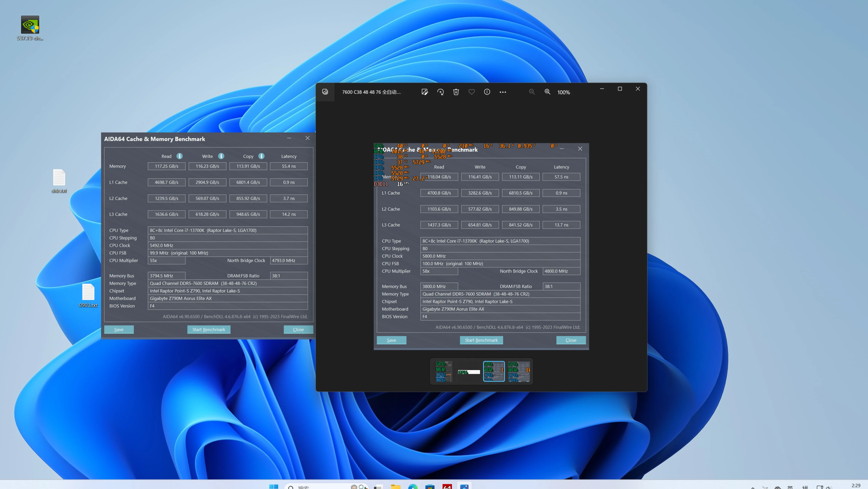
Task: Click Memory Read value 117.25 GB/s in AIDA64
Action: pyautogui.click(x=166, y=166)
